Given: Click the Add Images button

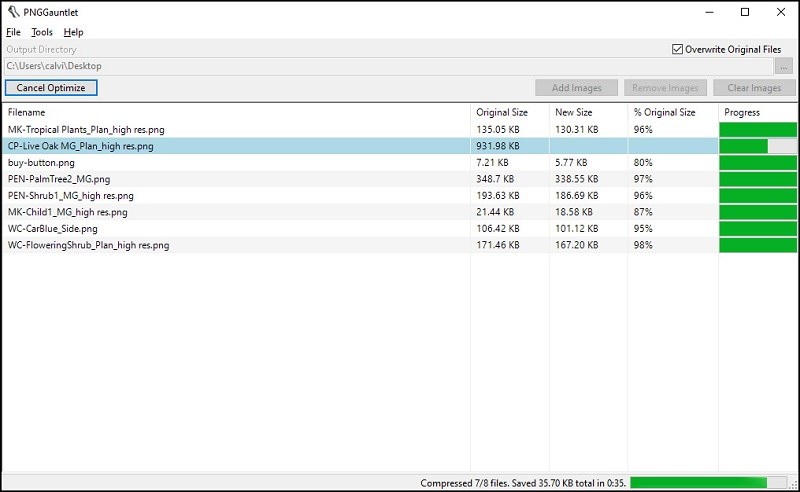Looking at the screenshot, I should pos(577,88).
